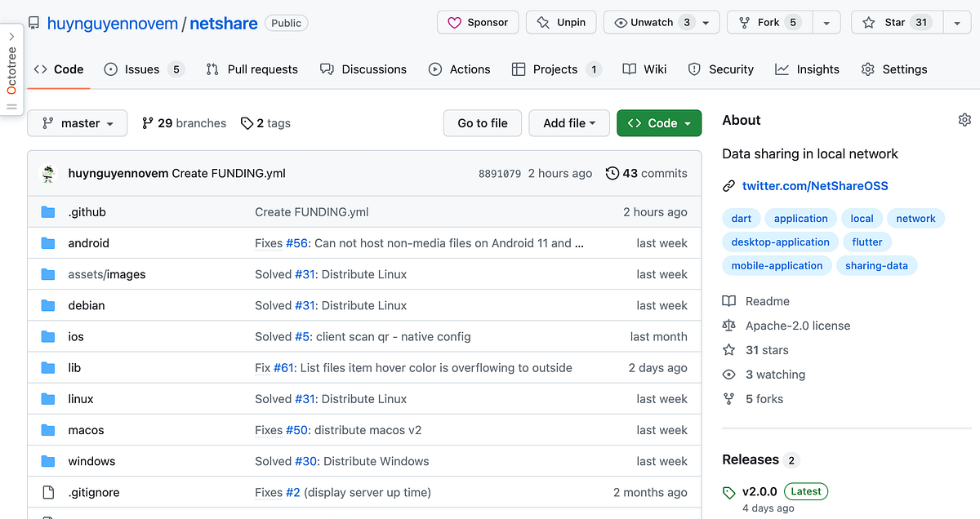Open the repository Settings tab

tap(894, 69)
